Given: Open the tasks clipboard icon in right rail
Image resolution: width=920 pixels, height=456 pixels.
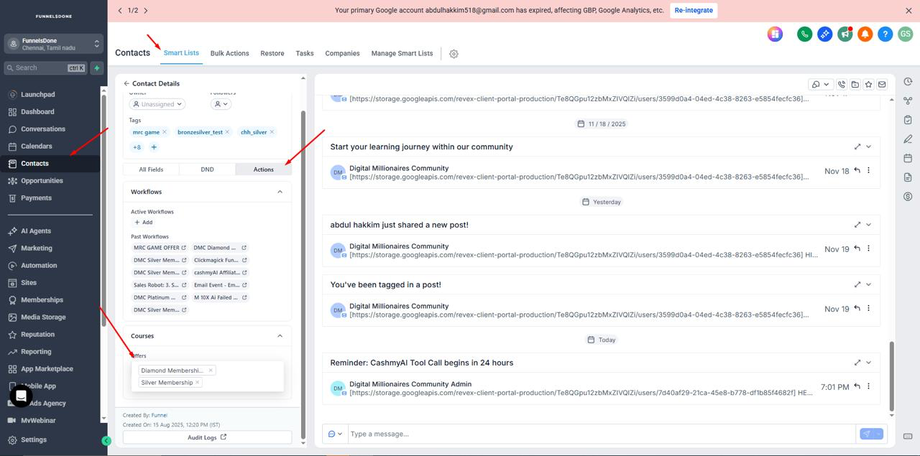Looking at the screenshot, I should click(x=908, y=120).
